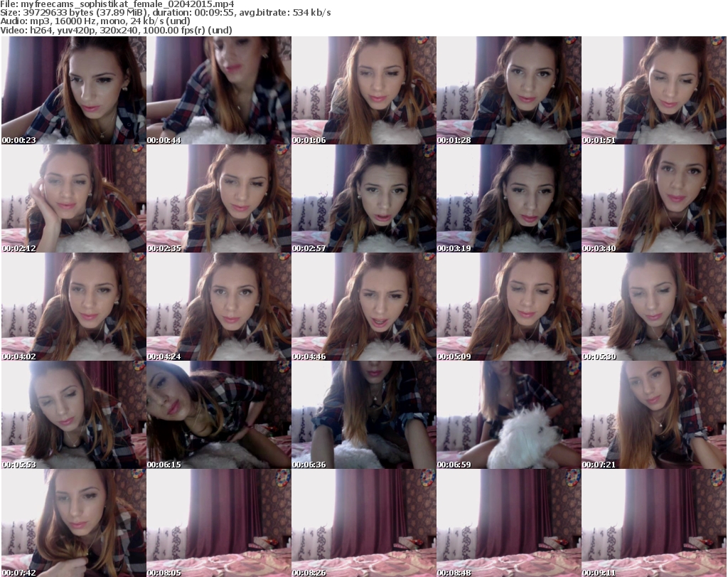Select the thumbnail timestamped 00:05:30
The image size is (728, 577).
point(654,307)
